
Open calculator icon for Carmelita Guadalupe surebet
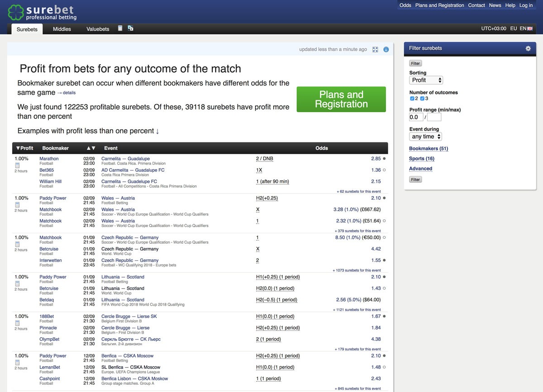click(17, 165)
